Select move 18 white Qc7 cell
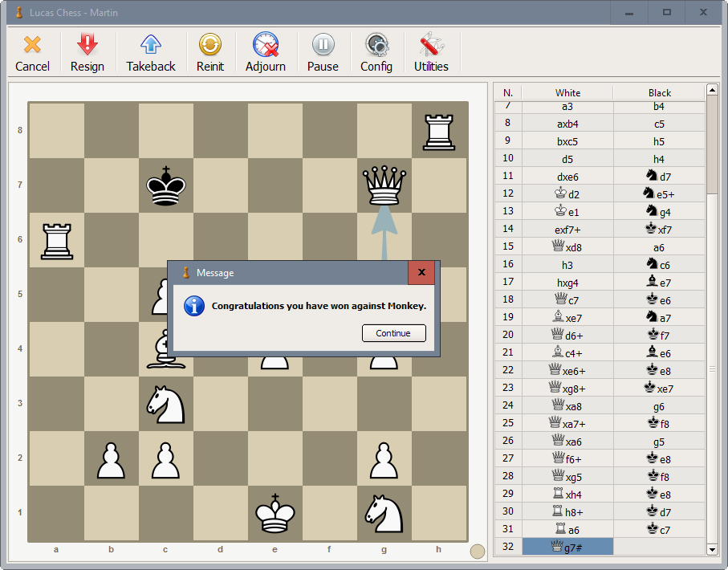This screenshot has width=728, height=570. (x=567, y=300)
